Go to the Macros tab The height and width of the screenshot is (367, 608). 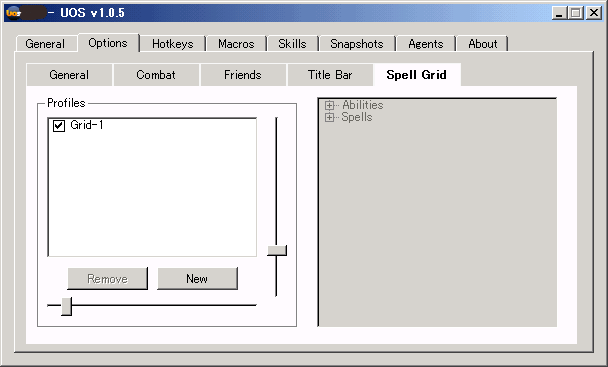pyautogui.click(x=236, y=44)
